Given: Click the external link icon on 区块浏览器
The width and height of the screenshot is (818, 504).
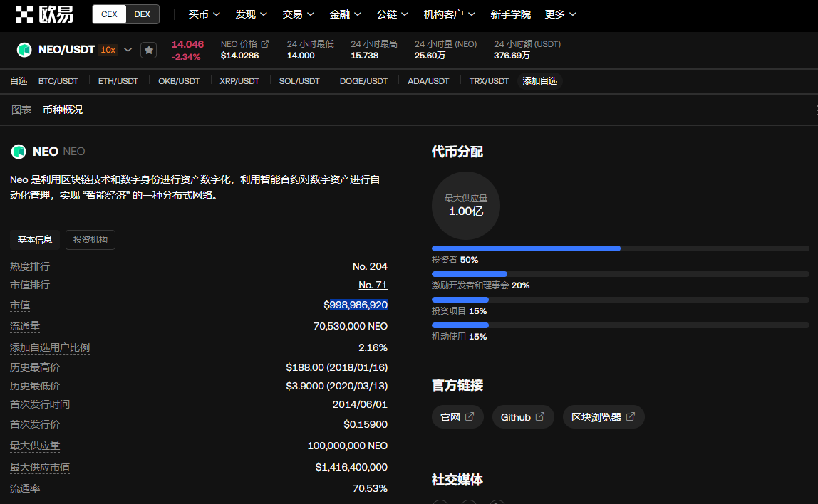Looking at the screenshot, I should (x=630, y=417).
